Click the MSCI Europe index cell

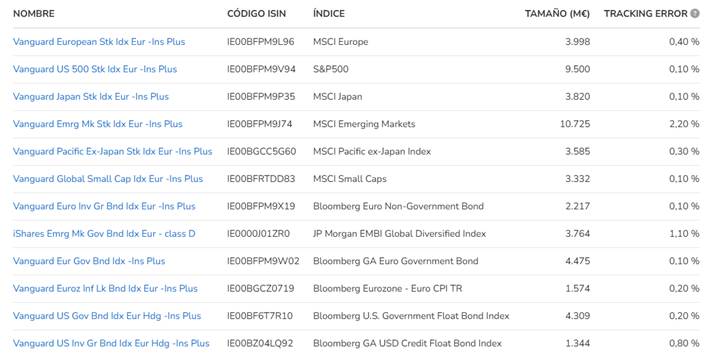[x=340, y=42]
